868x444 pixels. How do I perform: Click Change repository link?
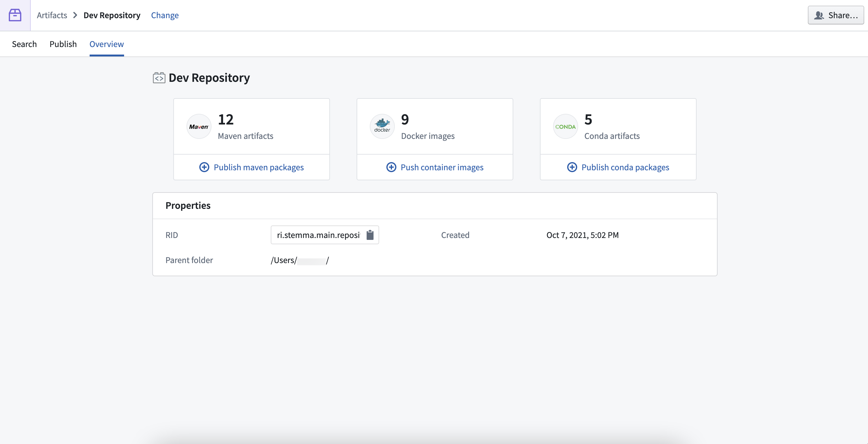[x=165, y=15]
